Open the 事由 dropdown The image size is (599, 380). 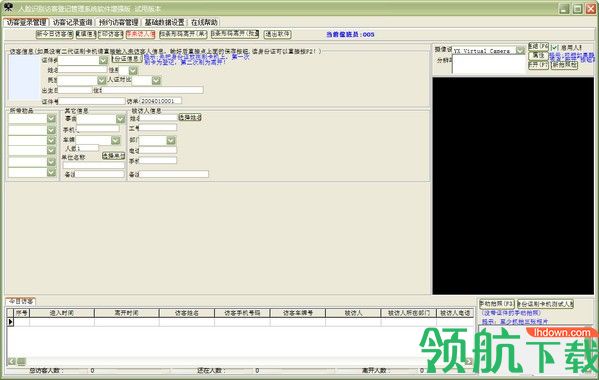[x=120, y=119]
